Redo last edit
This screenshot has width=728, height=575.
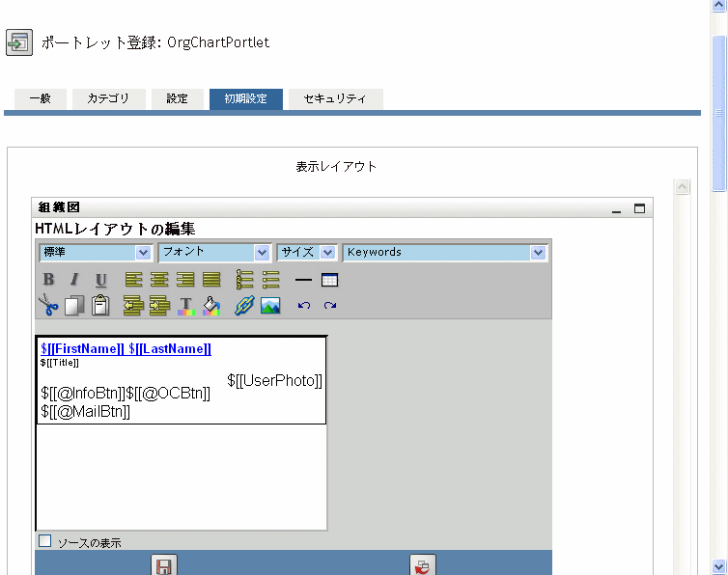click(x=329, y=305)
